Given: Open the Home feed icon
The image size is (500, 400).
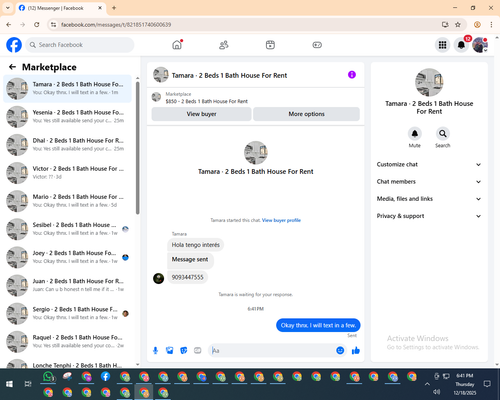Looking at the screenshot, I should click(x=177, y=45).
